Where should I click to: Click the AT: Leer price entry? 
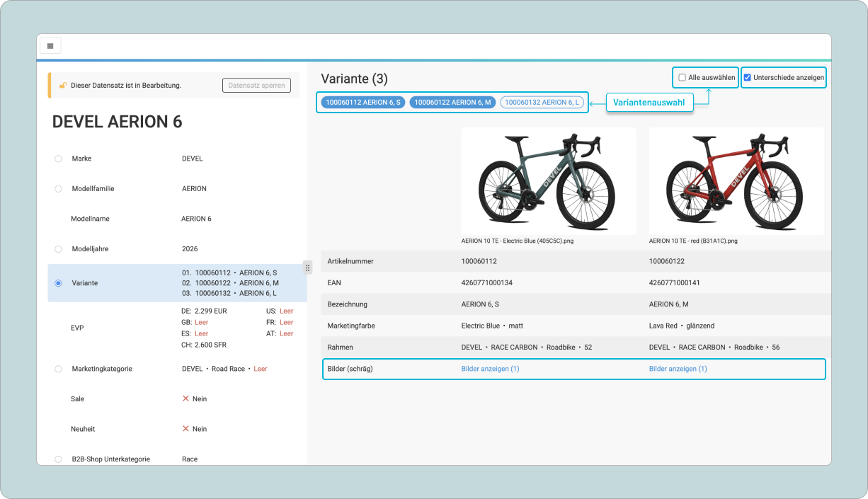point(280,333)
